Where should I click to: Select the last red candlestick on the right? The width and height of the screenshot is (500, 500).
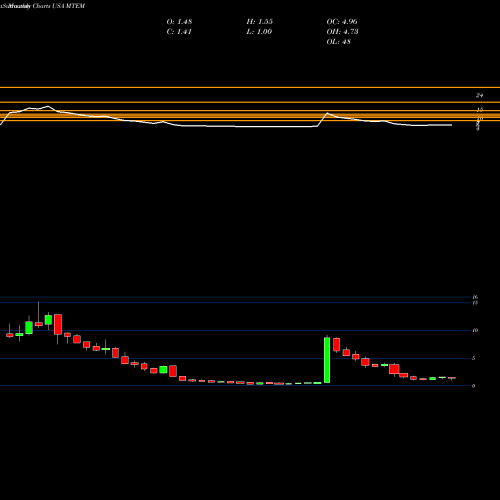[452, 378]
